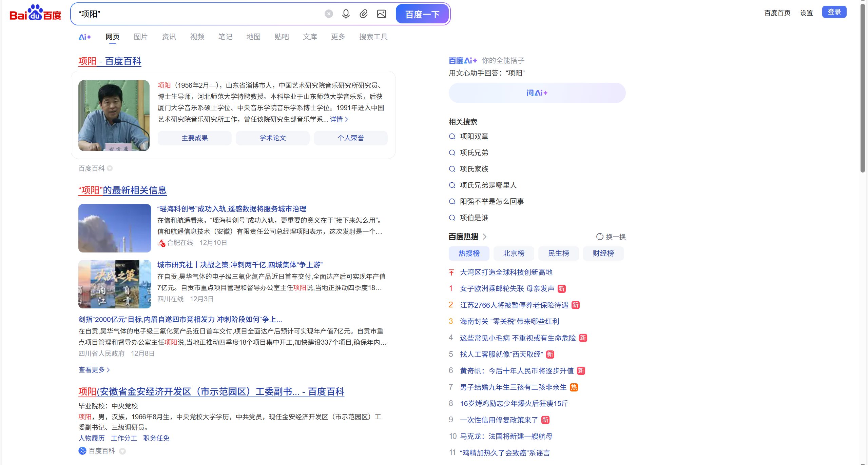Click the paperclip file upload icon
Image resolution: width=868 pixels, height=465 pixels.
click(x=364, y=14)
